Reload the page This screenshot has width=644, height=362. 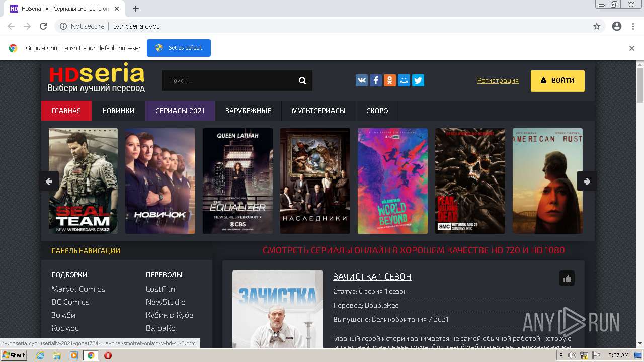43,26
